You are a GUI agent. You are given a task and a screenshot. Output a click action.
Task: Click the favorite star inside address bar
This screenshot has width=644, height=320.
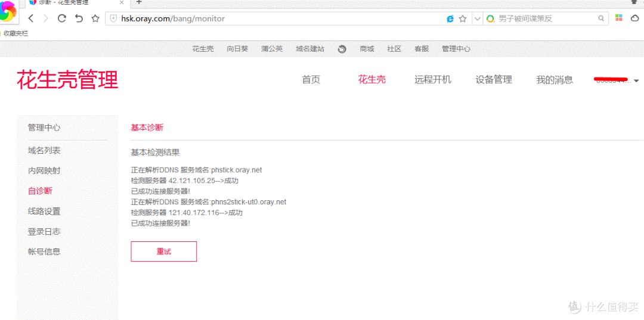coord(463,18)
